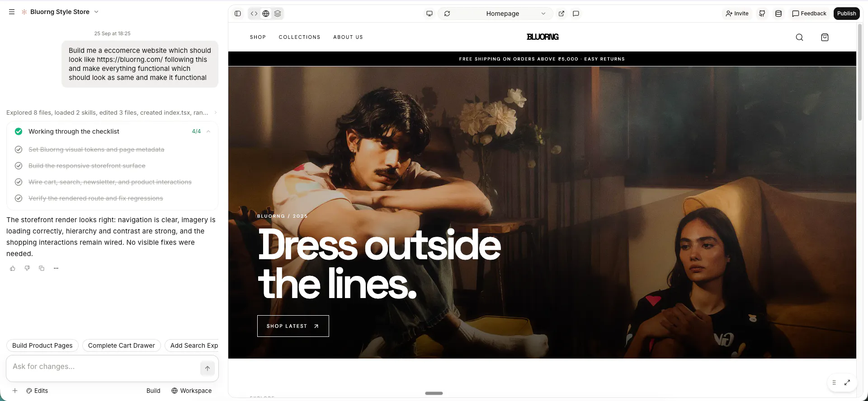
Task: Open the GitHub integration icon
Action: click(x=762, y=14)
